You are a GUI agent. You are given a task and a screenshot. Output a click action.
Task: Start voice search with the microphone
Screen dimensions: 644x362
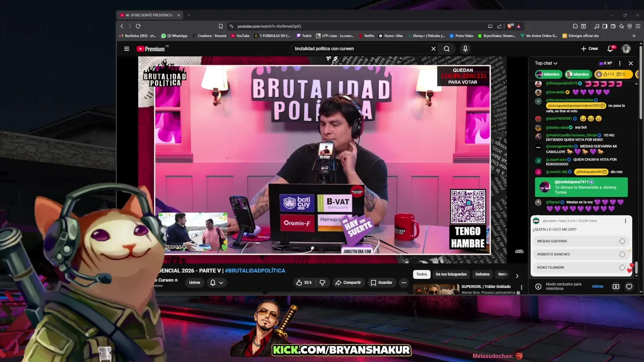click(x=465, y=49)
